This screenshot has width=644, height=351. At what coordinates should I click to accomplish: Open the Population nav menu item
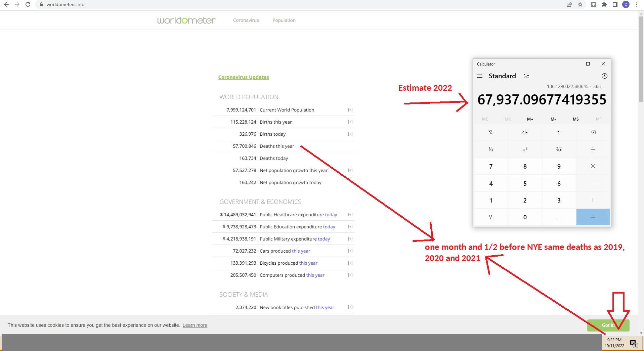(x=284, y=20)
